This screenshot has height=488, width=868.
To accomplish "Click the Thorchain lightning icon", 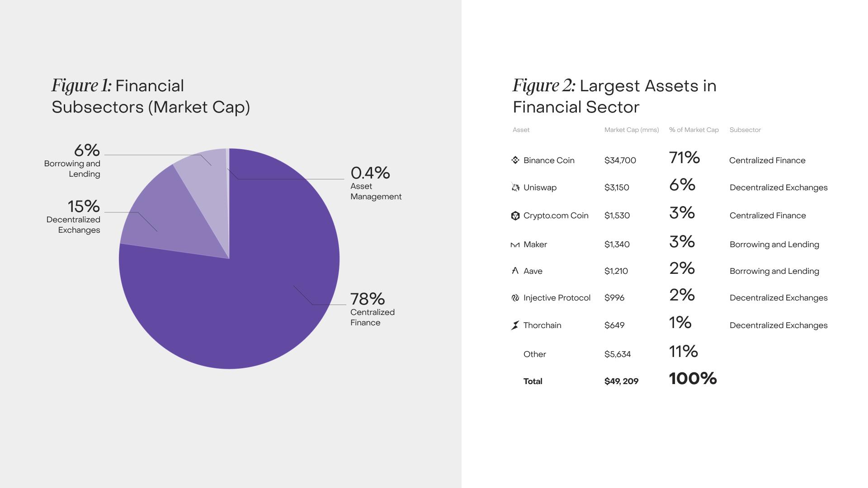I will point(515,325).
